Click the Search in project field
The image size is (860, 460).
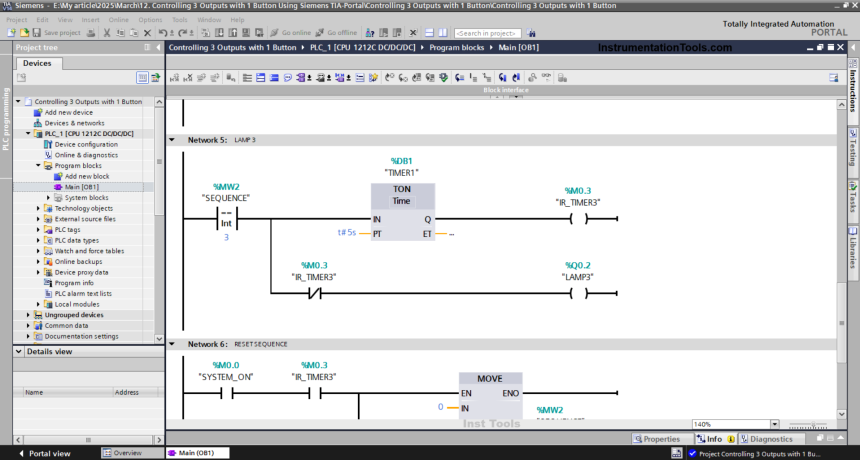coord(485,33)
